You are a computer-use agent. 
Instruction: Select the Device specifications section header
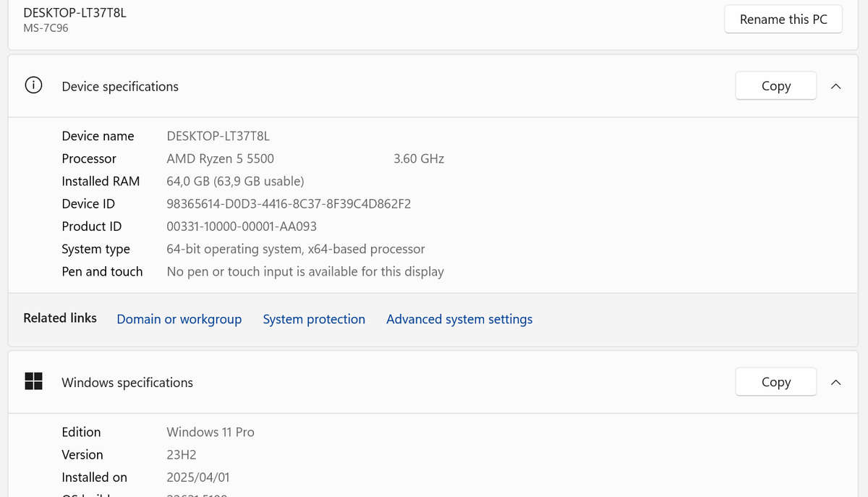120,86
